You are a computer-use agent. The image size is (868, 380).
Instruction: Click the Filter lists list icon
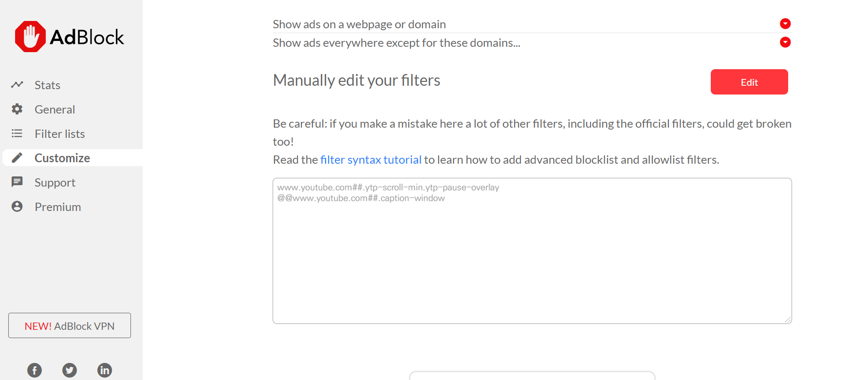17,133
